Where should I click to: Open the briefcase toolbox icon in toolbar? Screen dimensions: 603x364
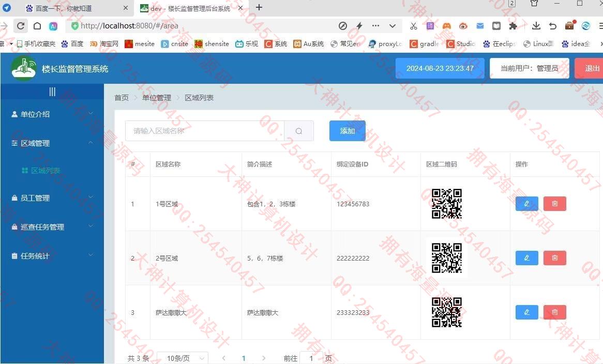click(x=569, y=26)
